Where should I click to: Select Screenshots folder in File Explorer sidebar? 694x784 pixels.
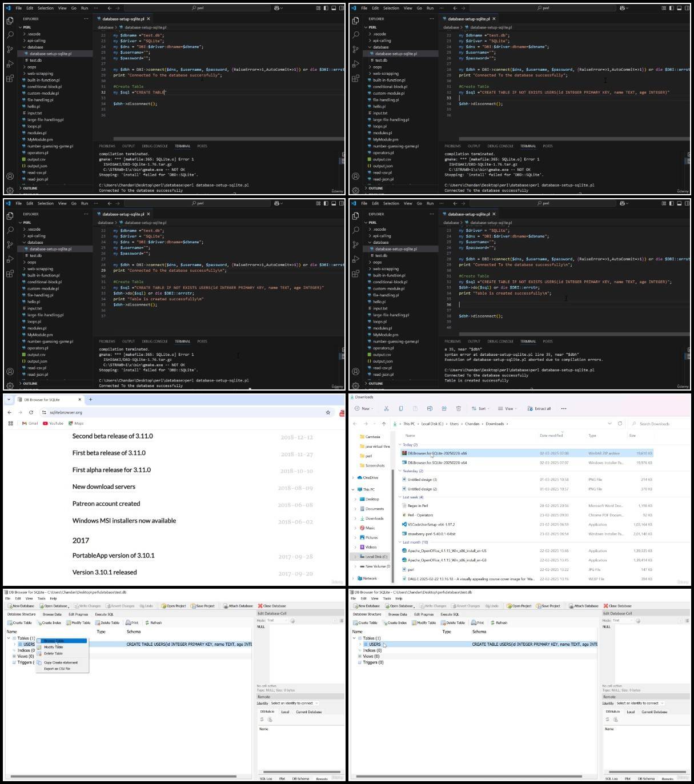[371, 465]
